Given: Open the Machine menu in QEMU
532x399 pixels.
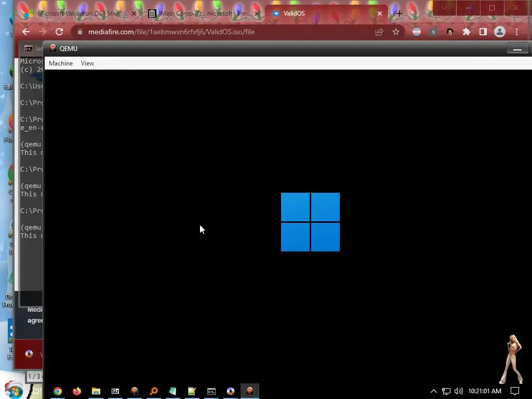Looking at the screenshot, I should point(61,63).
